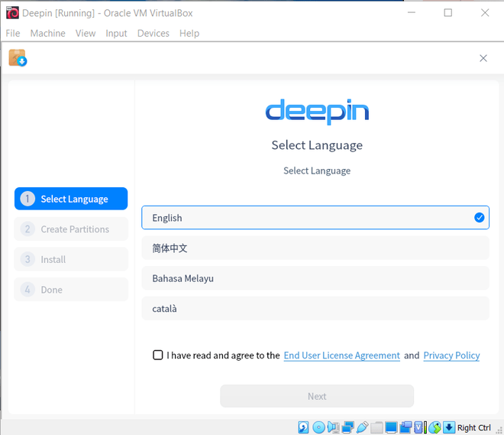Click the Deepin installer package icon
The height and width of the screenshot is (435, 504).
point(18,58)
